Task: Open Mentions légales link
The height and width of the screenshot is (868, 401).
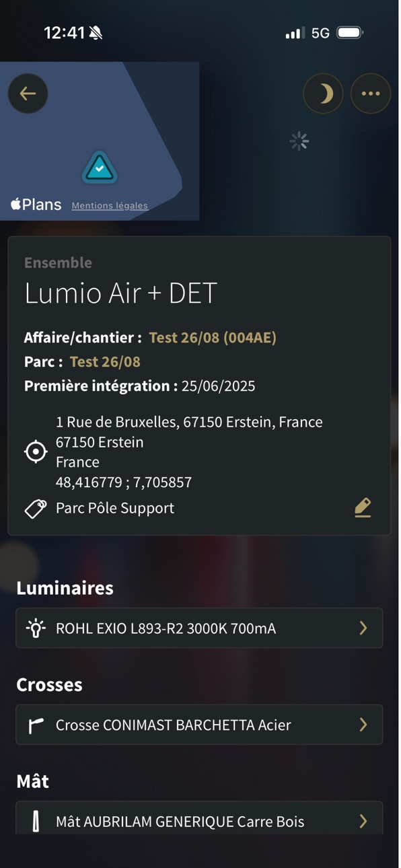Action: (x=110, y=206)
